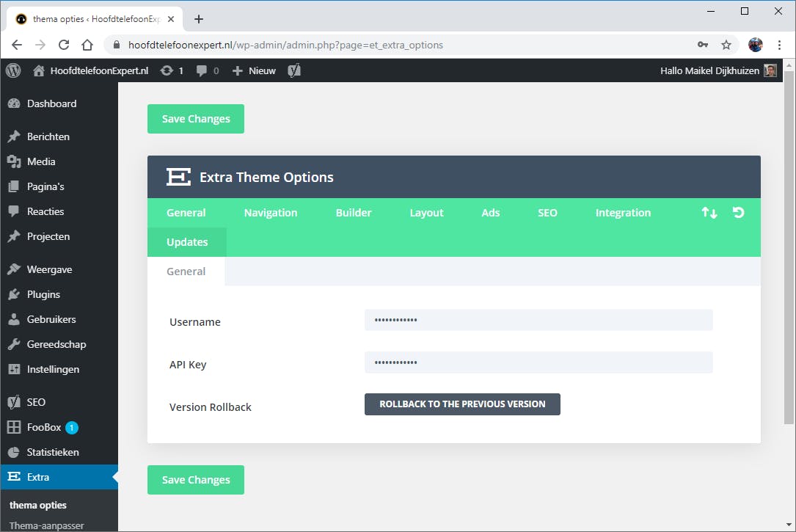Click the saved password key icon

(703, 45)
